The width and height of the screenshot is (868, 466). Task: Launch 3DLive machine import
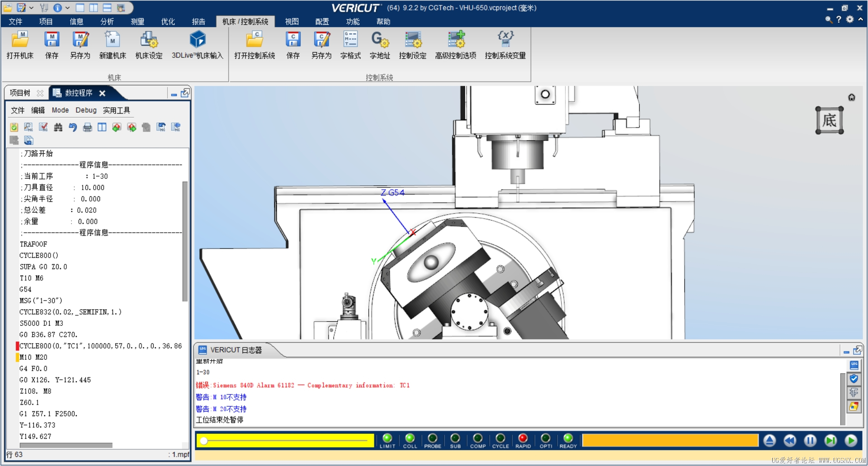pyautogui.click(x=198, y=45)
